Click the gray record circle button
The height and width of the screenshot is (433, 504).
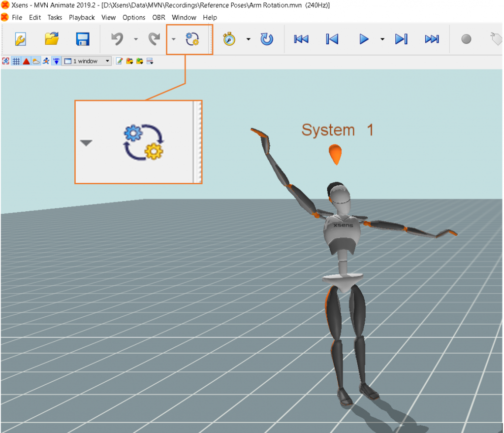[466, 39]
